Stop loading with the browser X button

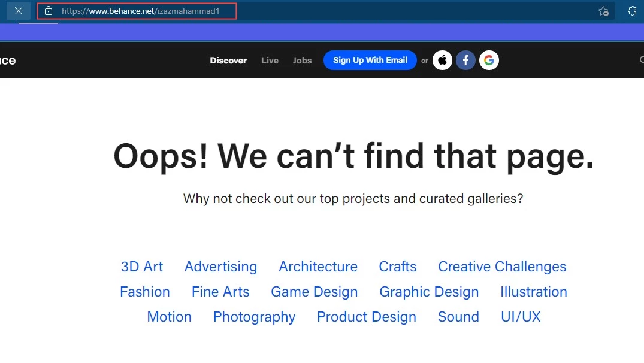[x=19, y=11]
